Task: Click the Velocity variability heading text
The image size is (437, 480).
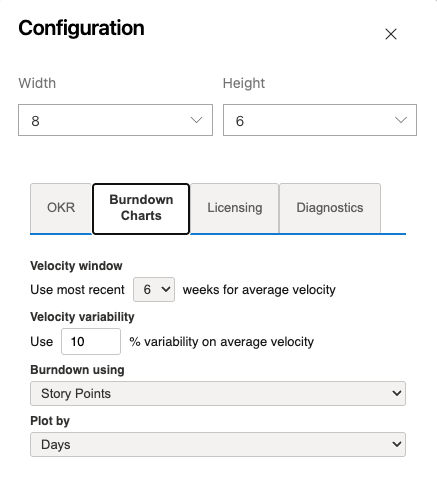Action: (x=82, y=317)
